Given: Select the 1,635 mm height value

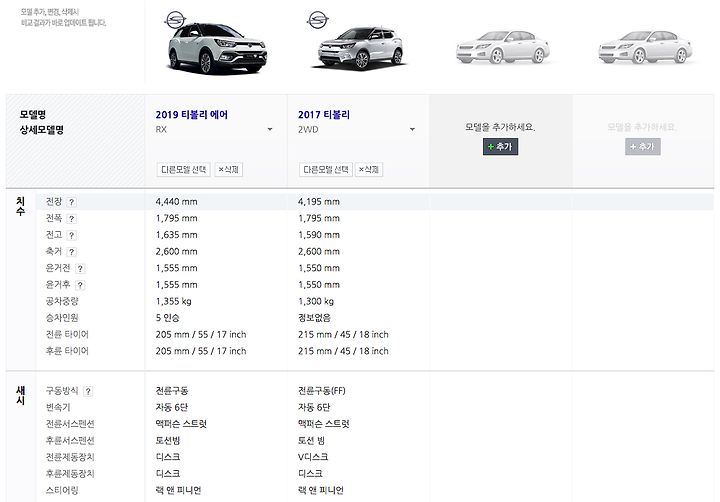Looking at the screenshot, I should pos(176,235).
